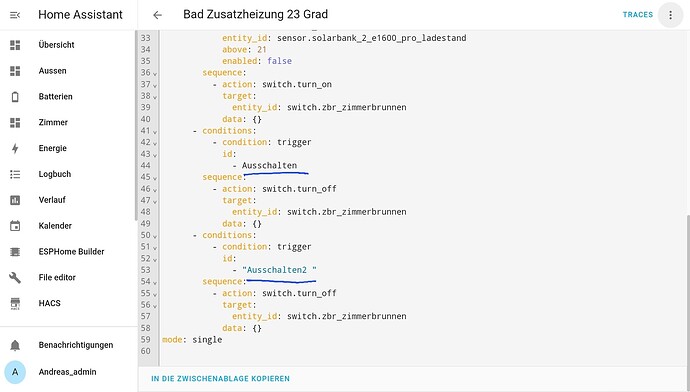Open TRACES for this automation

638,15
